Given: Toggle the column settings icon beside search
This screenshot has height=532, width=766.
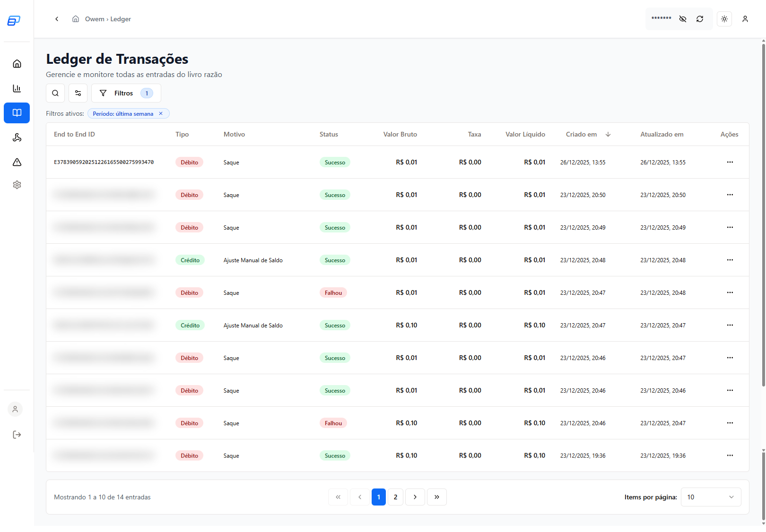Looking at the screenshot, I should (78, 93).
